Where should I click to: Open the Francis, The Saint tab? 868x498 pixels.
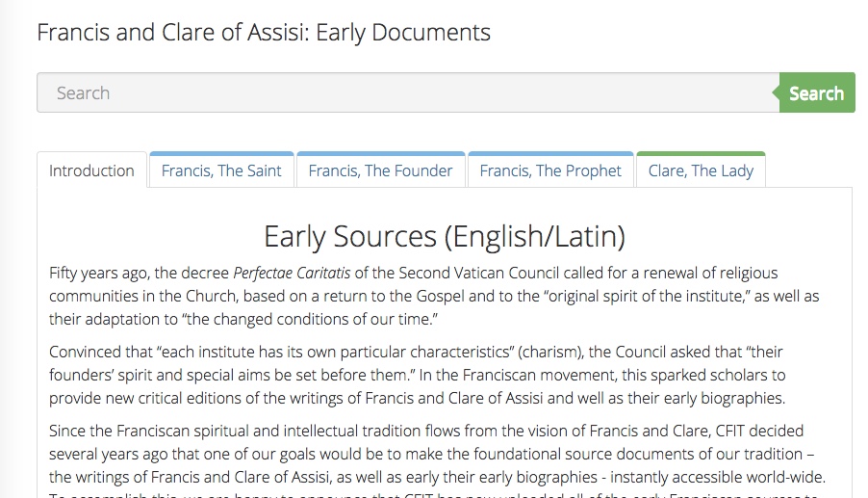pos(221,170)
